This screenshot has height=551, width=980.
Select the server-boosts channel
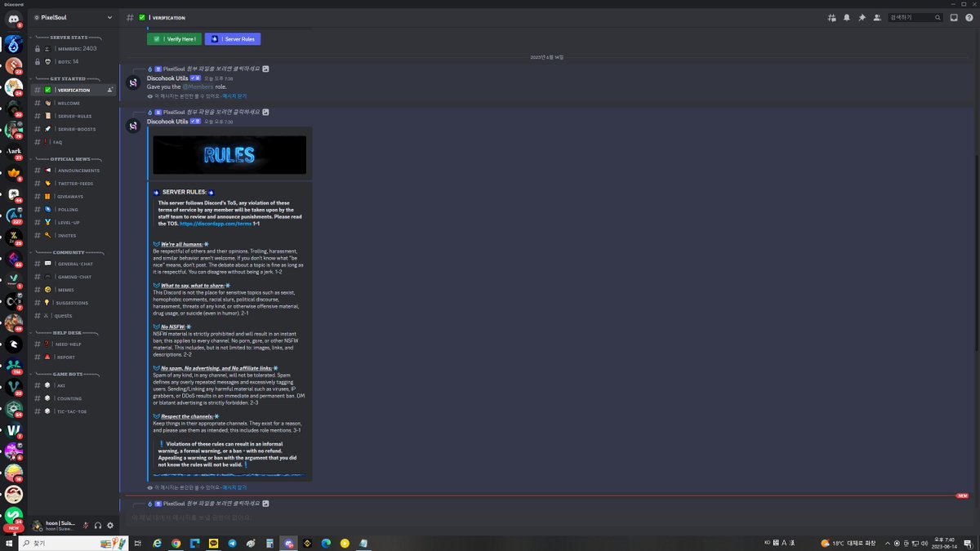(x=73, y=129)
